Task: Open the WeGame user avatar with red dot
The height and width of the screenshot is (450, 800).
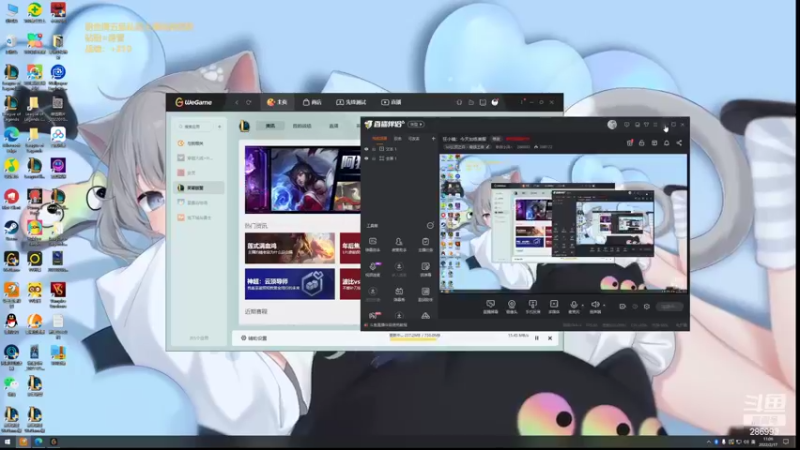Action: pos(495,103)
